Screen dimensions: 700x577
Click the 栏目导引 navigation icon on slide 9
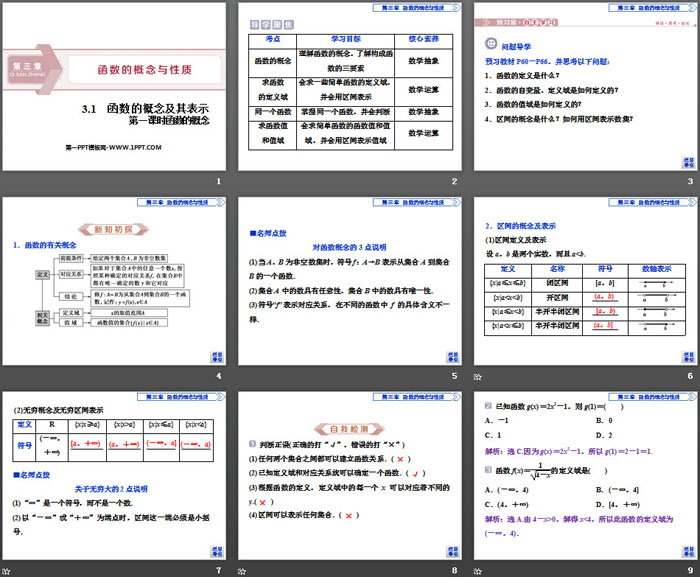click(682, 550)
